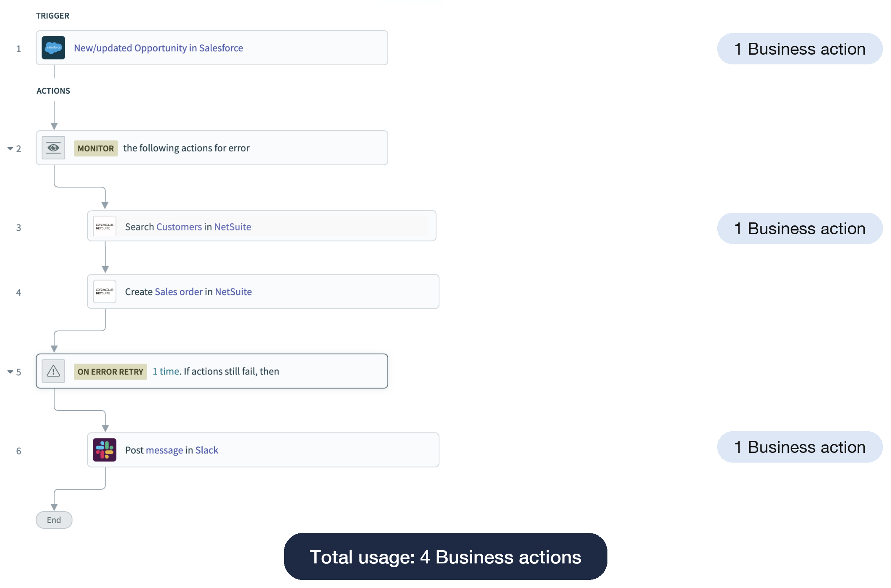Click step number 4 in the gutter
The height and width of the screenshot is (588, 891).
(x=19, y=293)
